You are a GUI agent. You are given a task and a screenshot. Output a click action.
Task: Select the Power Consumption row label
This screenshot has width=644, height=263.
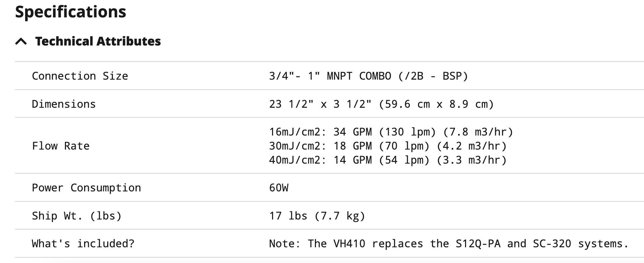click(86, 188)
